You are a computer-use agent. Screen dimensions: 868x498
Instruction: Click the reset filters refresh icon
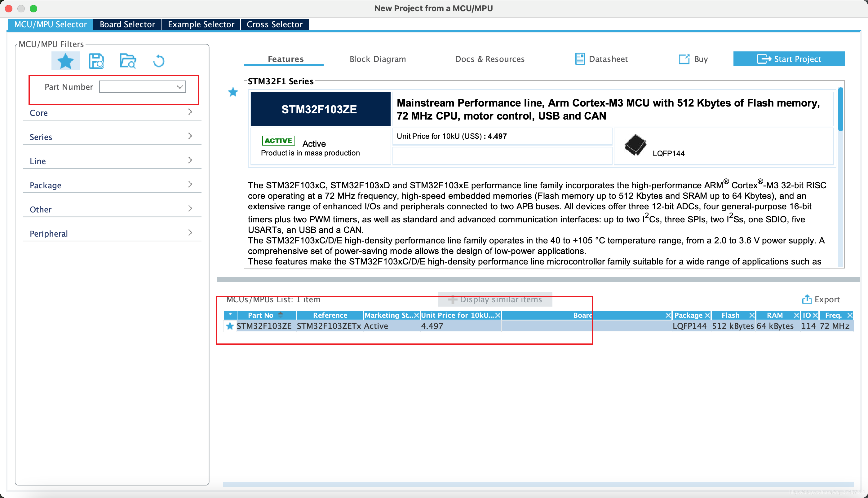158,61
